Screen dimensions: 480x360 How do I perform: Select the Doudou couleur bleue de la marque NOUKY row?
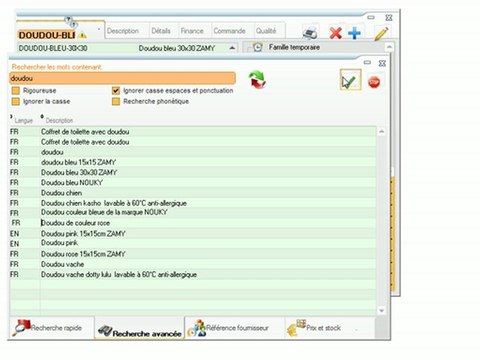(x=193, y=212)
